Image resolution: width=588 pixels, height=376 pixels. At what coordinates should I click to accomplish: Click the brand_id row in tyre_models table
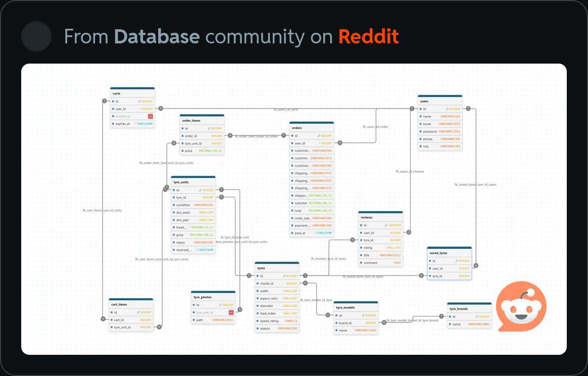(356, 323)
